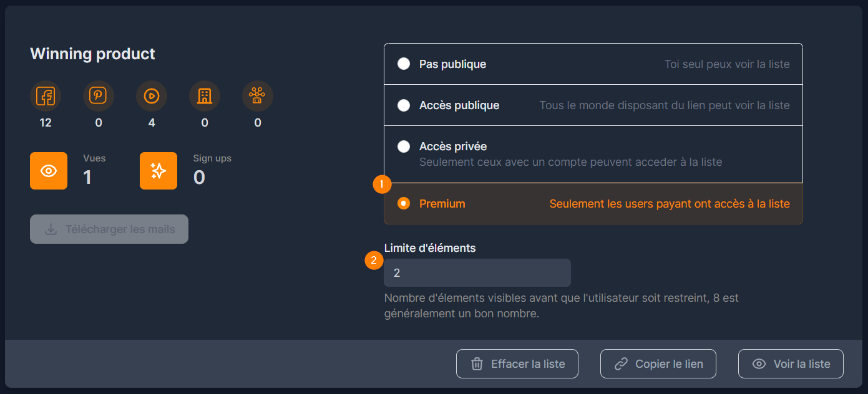
Task: Click the trash icon on Effacer la liste
Action: [477, 364]
